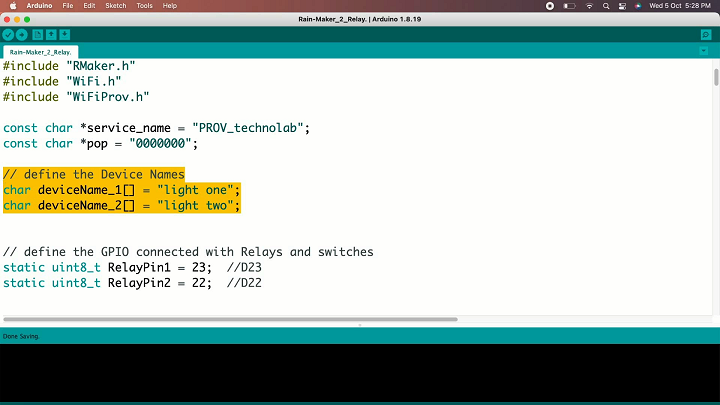This screenshot has height=405, width=720.
Task: Click the Open sketch up-arrow icon
Action: click(x=51, y=35)
